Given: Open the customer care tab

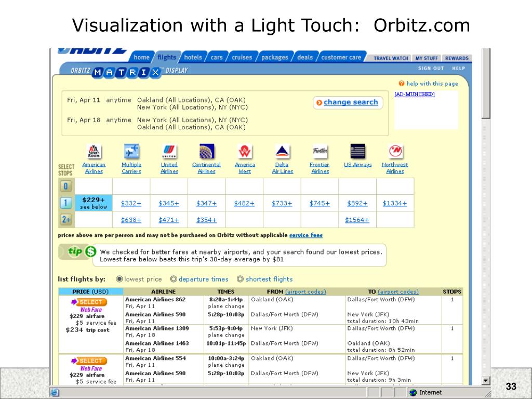Looking at the screenshot, I should [x=341, y=57].
